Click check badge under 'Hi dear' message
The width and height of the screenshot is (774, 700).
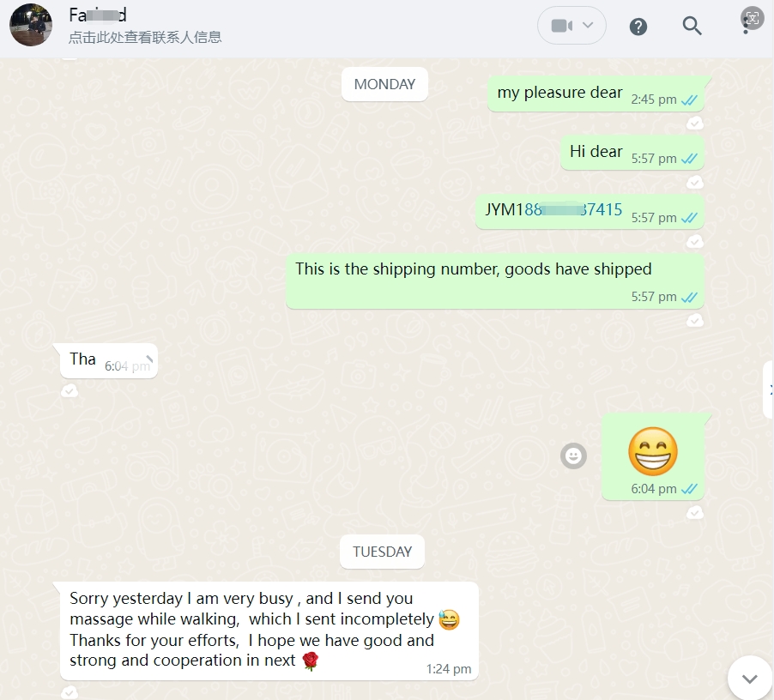pos(695,183)
